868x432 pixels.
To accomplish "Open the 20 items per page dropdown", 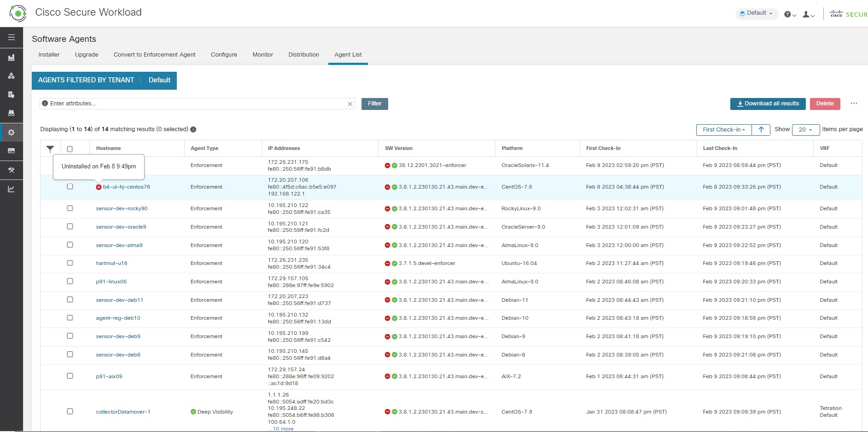I will tap(806, 130).
